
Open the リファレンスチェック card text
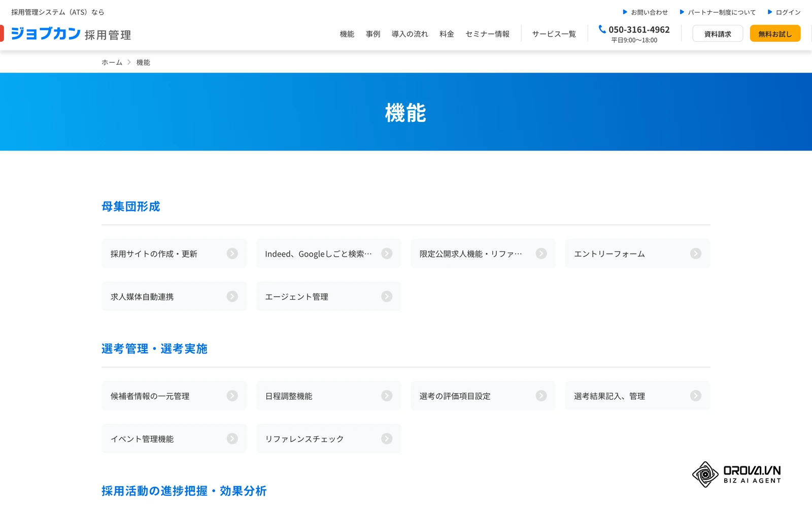[x=304, y=439]
